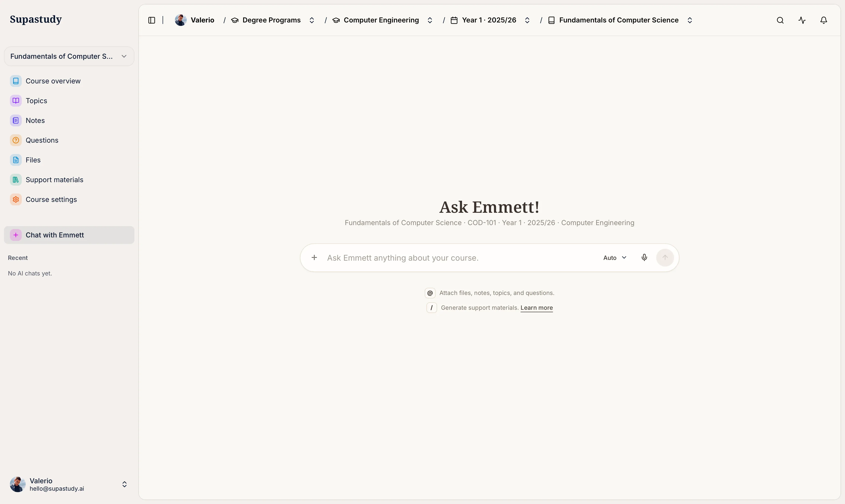
Task: Click the plus attach icon in chat box
Action: point(314,257)
